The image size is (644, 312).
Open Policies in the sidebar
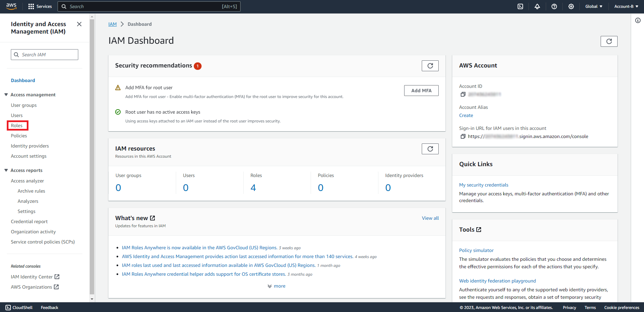[x=19, y=136]
